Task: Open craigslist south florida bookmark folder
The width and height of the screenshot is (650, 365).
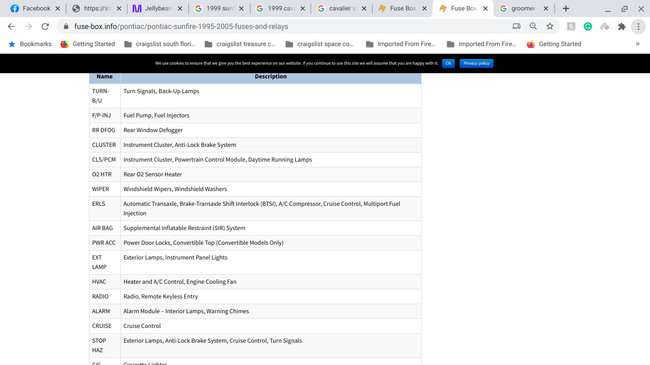Action: click(x=160, y=44)
